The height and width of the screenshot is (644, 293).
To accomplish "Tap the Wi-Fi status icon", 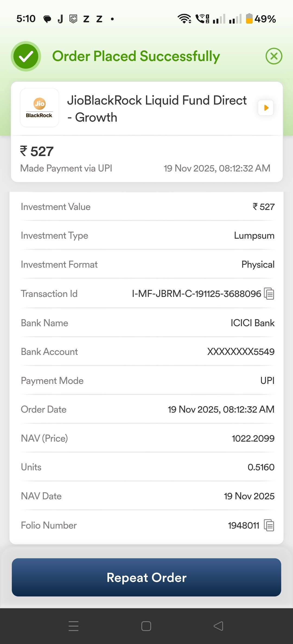I will 184,19.
